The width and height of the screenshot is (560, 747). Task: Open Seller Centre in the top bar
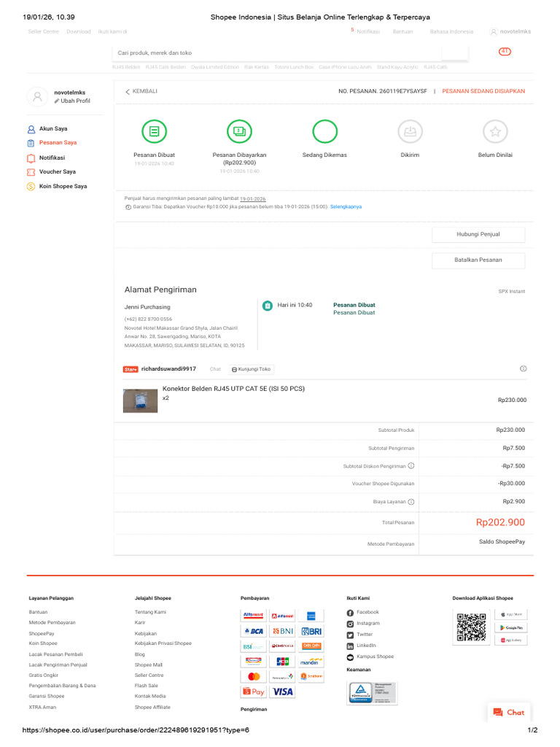point(43,31)
